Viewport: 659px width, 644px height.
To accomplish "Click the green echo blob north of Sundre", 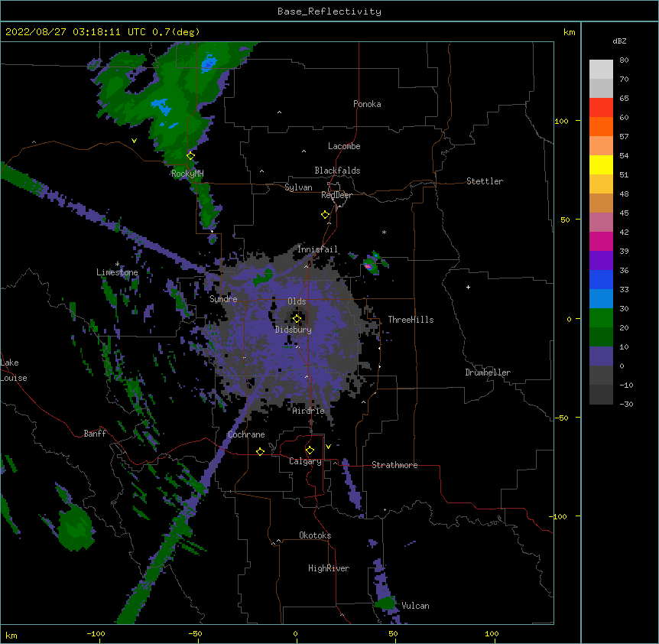I will click(263, 278).
